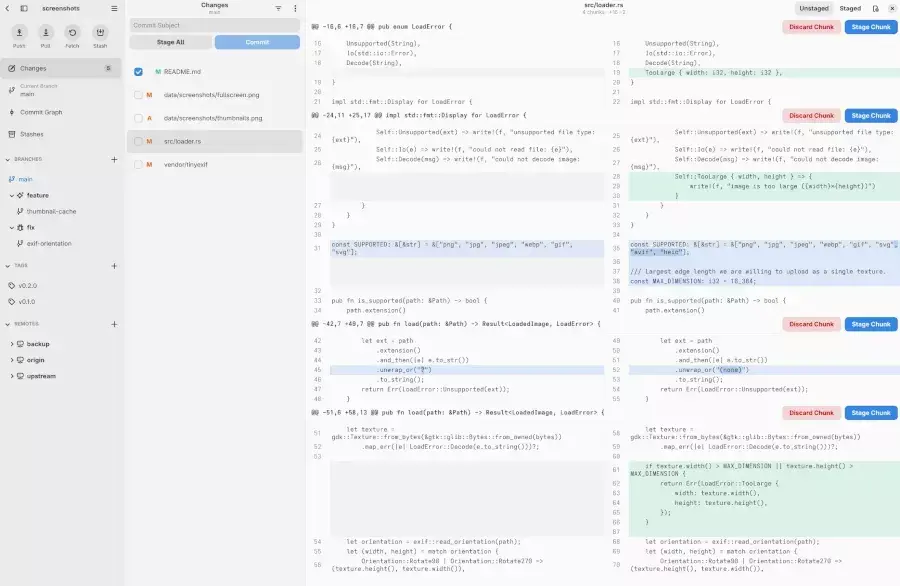900x586 pixels.
Task: Close the src/loader.rs diff view
Action: tap(893, 9)
